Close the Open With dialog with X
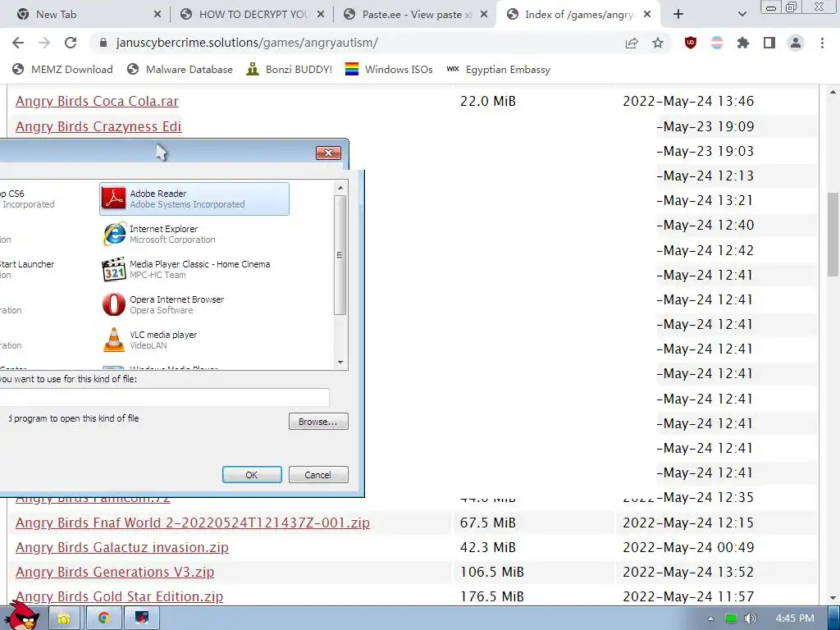Viewport: 840px width, 630px height. 328,153
